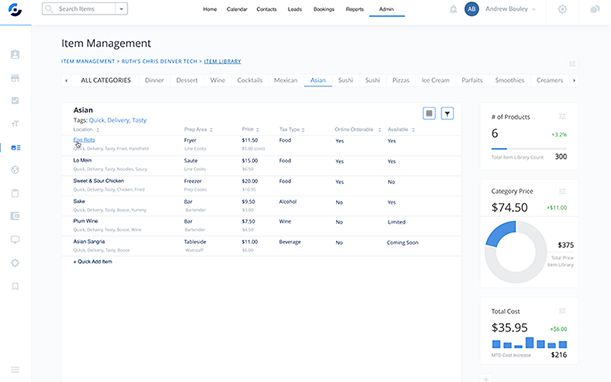Click the Quick tag link
The height and width of the screenshot is (382, 611).
(97, 120)
